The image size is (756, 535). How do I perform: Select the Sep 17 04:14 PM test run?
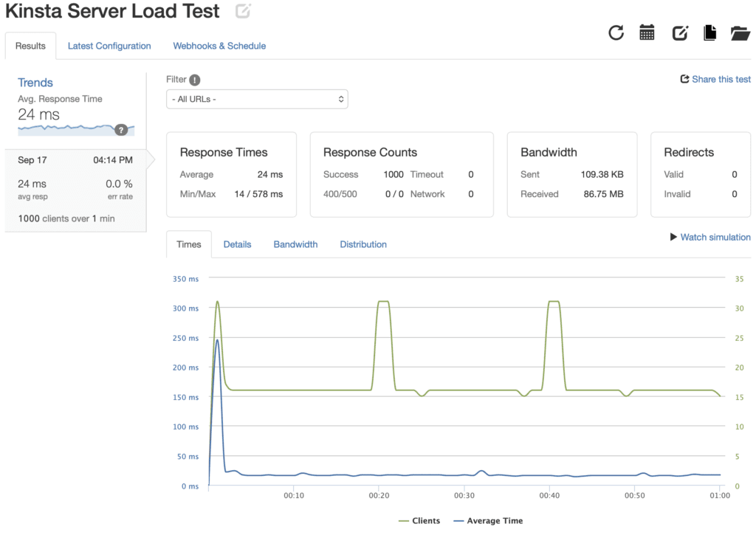(76, 191)
